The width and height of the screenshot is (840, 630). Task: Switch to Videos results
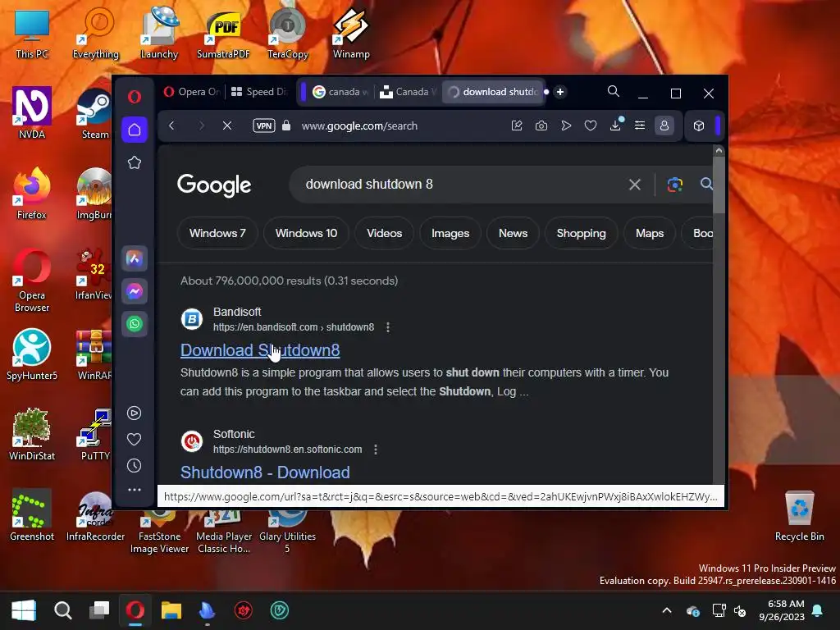tap(384, 233)
